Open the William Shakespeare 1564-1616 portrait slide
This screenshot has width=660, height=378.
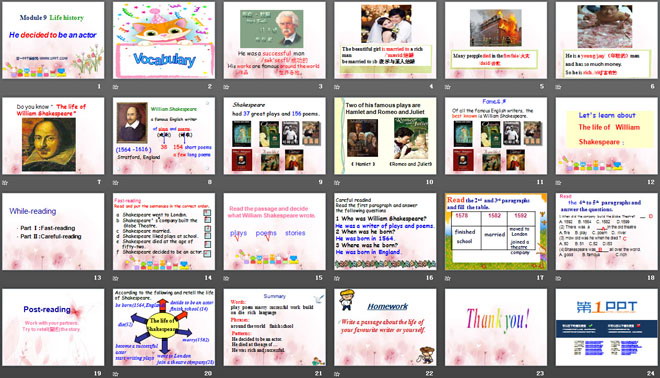(x=164, y=136)
